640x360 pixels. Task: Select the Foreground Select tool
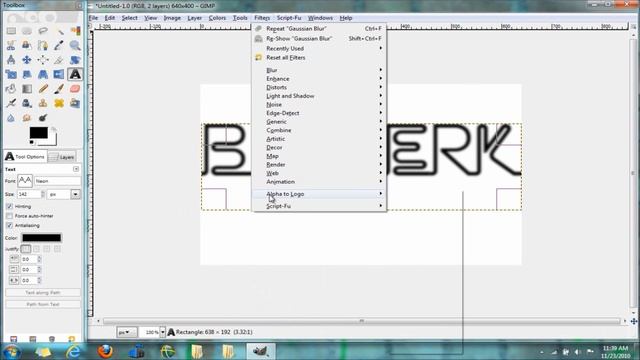click(27, 45)
